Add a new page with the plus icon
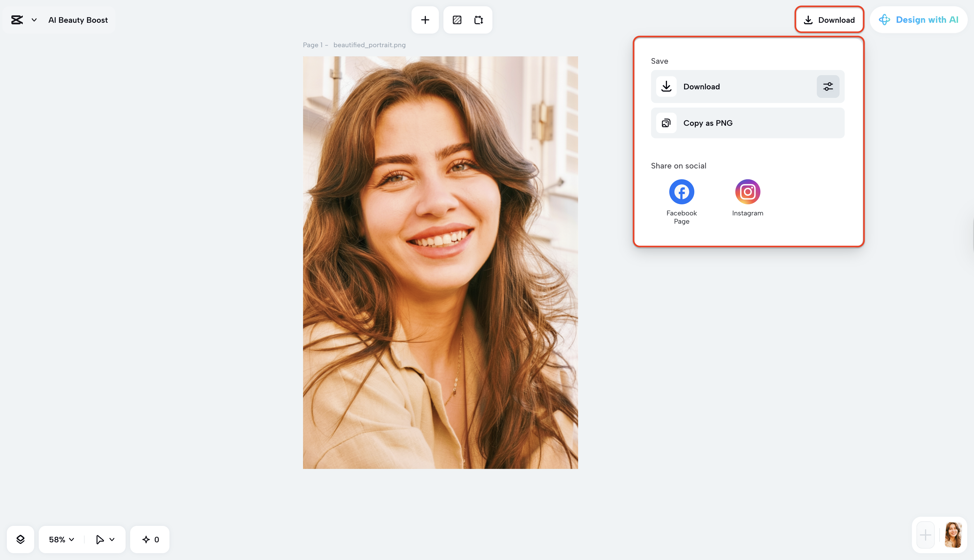Screen dimensions: 974x560 point(425,20)
